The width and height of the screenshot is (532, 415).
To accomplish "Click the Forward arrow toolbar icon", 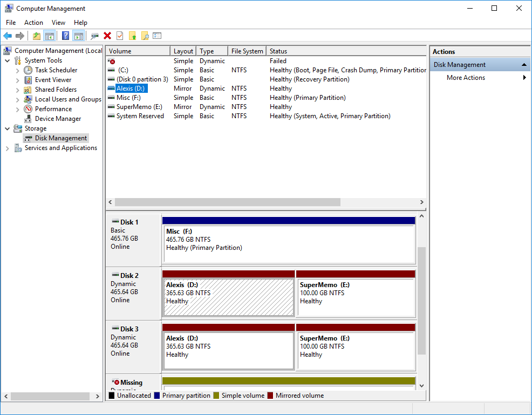I will (20, 36).
